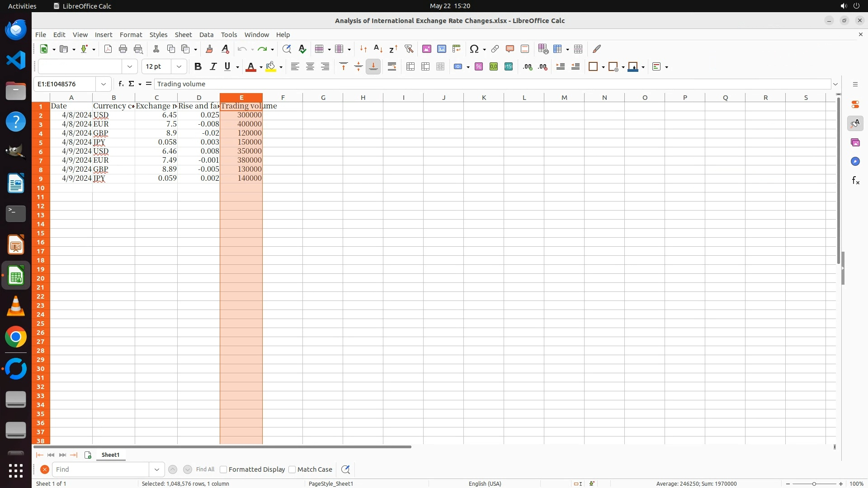Click the Clone Formatting paintbrush icon
Viewport: 868px width, 488px height.
(x=209, y=49)
